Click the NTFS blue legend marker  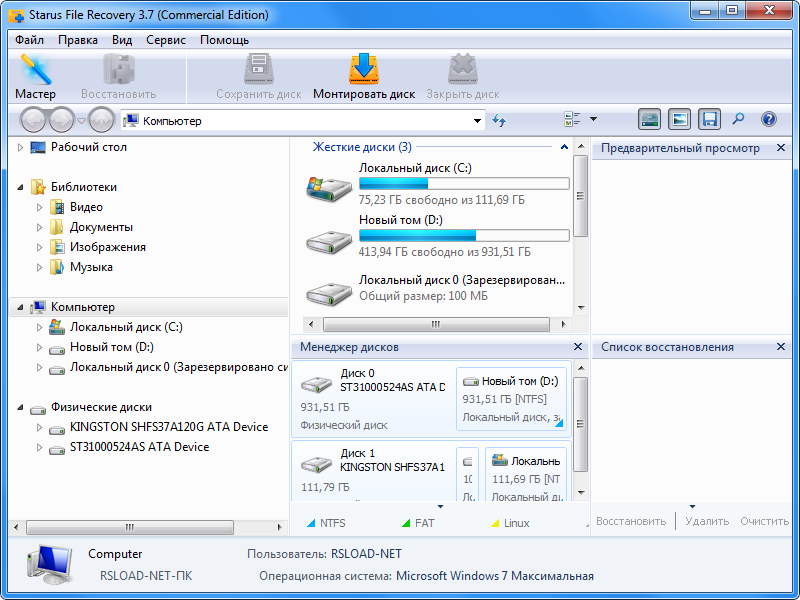(311, 523)
